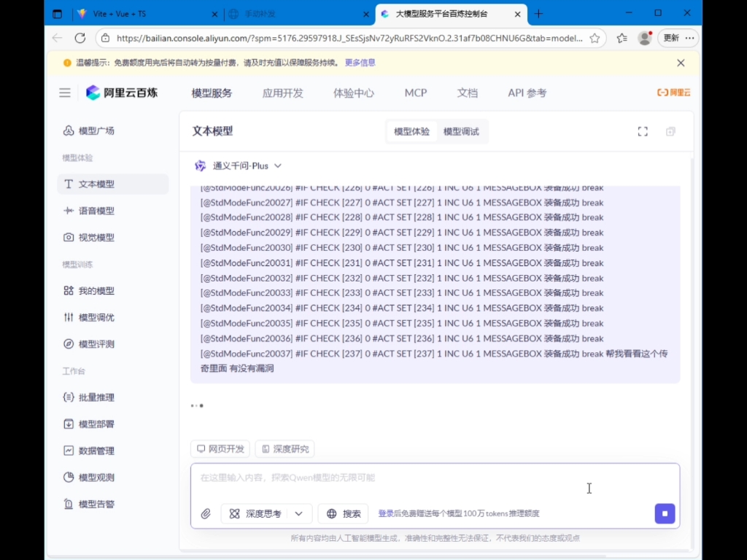Open the browser settings ellipsis menu

690,38
